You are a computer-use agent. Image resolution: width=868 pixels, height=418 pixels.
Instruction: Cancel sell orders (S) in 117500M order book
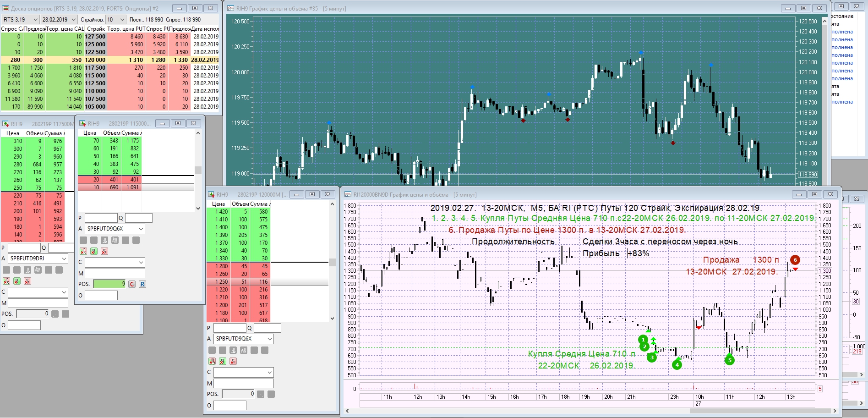[27, 281]
